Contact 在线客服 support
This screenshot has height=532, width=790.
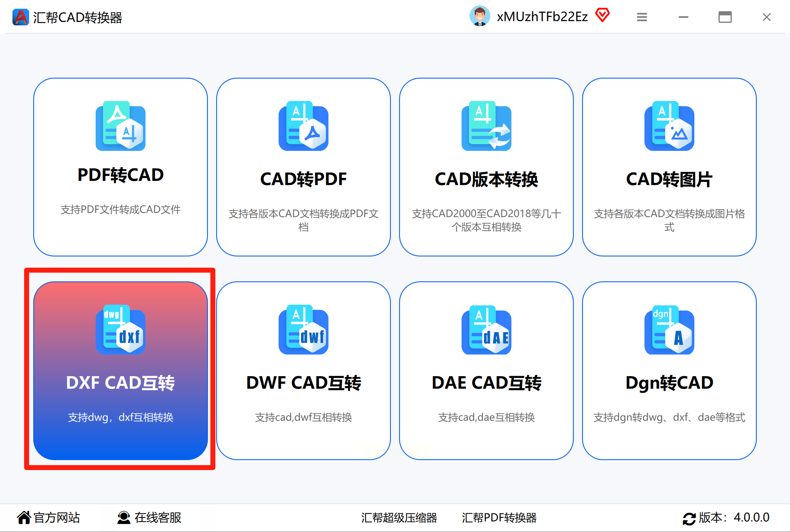click(x=149, y=517)
